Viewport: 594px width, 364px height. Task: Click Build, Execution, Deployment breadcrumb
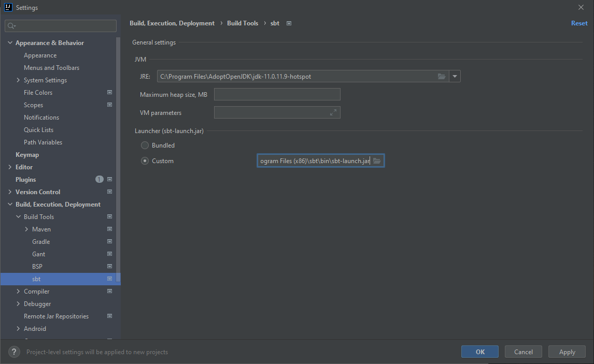point(172,23)
